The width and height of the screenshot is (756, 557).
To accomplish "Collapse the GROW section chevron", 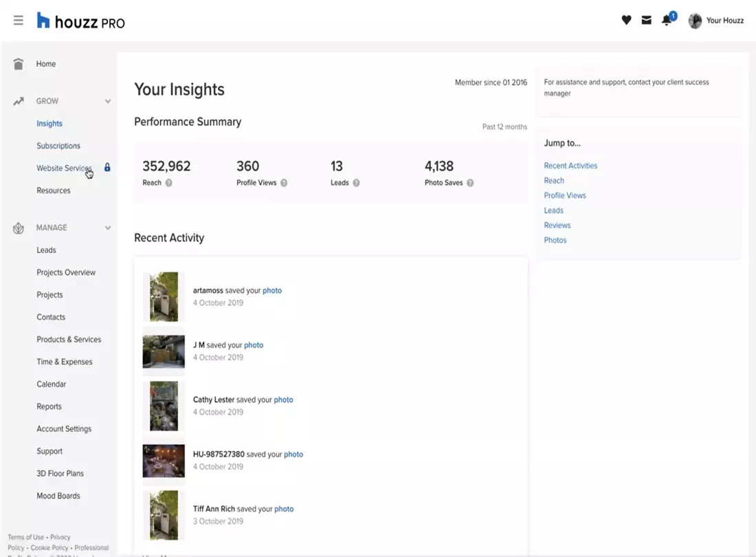I will click(x=107, y=102).
